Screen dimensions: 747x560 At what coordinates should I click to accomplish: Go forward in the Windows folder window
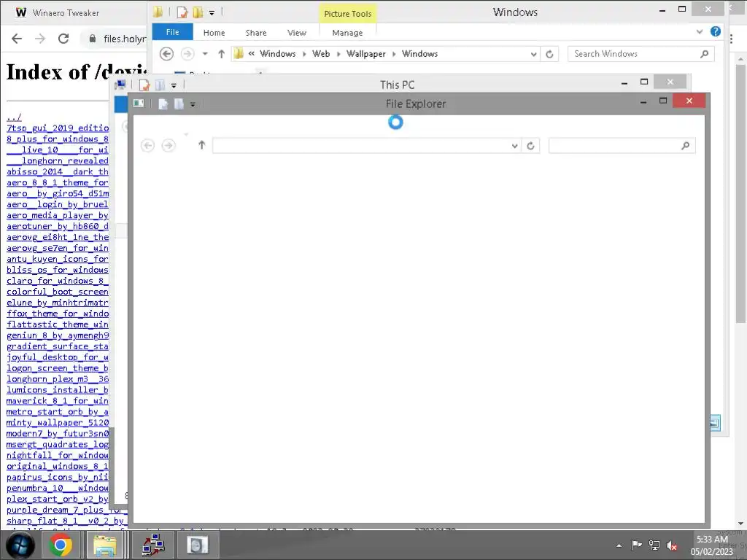(x=187, y=54)
